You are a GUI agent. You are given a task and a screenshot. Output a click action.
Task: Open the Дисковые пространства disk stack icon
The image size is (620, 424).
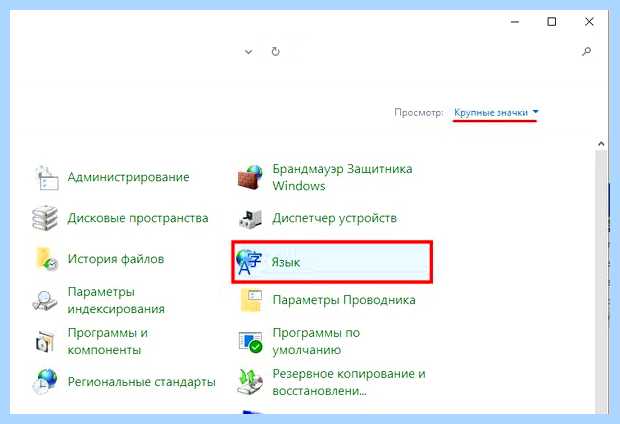tap(45, 218)
